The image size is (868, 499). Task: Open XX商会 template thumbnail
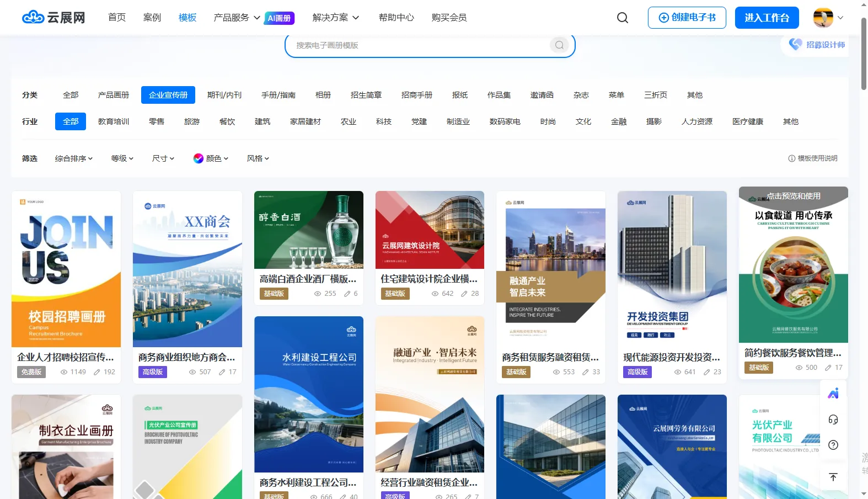click(x=187, y=269)
